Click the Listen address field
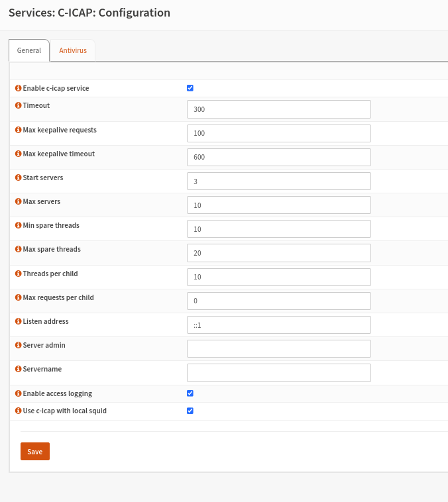 click(278, 325)
